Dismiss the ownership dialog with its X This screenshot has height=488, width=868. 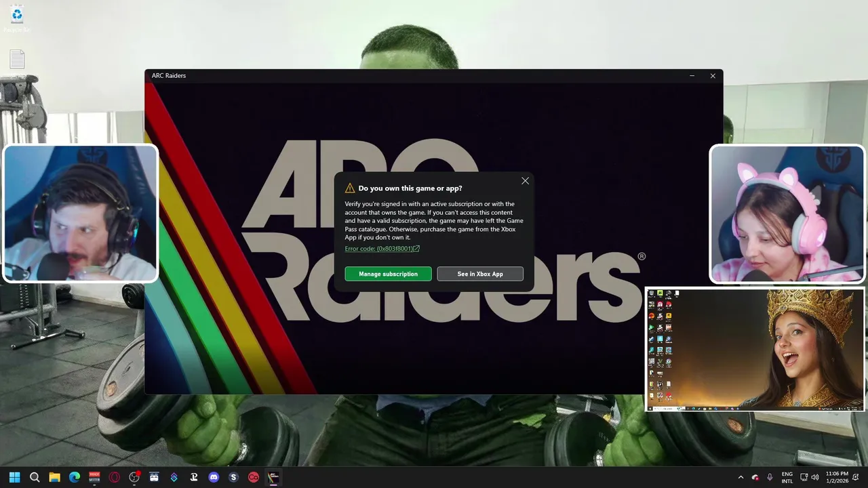(x=525, y=181)
